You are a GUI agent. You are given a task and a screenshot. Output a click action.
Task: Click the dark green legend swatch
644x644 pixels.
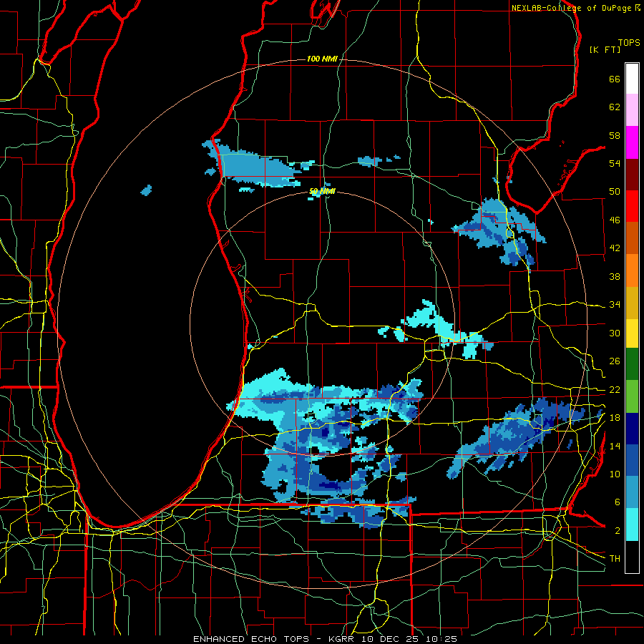[632, 364]
